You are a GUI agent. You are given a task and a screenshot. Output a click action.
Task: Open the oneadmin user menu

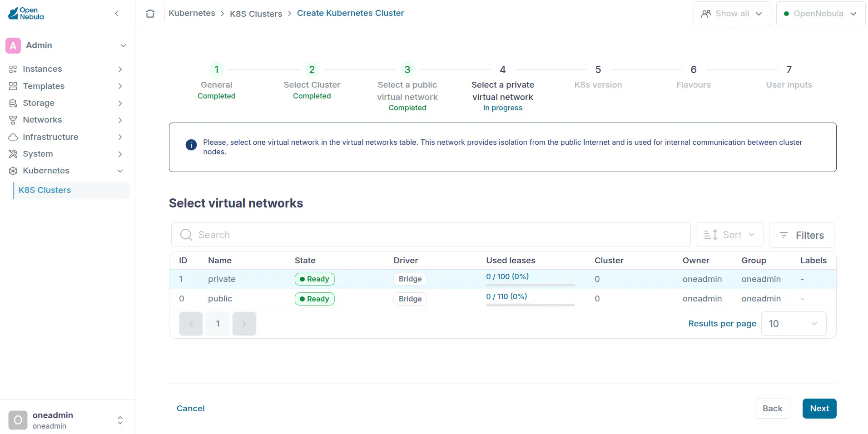[120, 420]
